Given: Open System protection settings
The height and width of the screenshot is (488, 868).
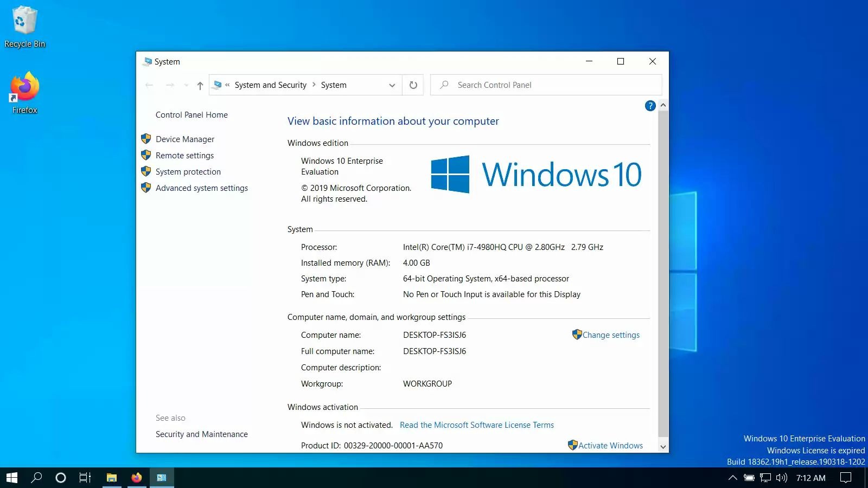Looking at the screenshot, I should [x=188, y=171].
